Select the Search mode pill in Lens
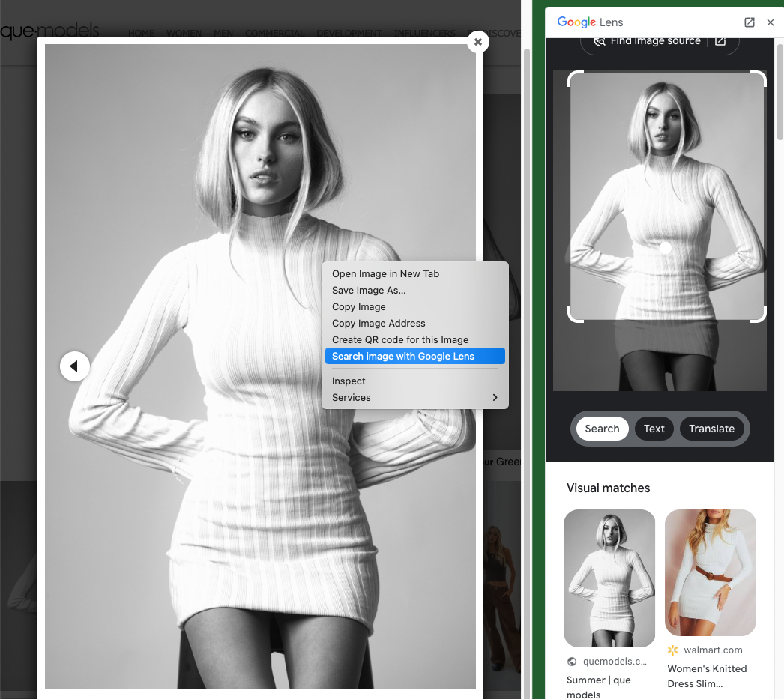This screenshot has height=699, width=784. [602, 429]
